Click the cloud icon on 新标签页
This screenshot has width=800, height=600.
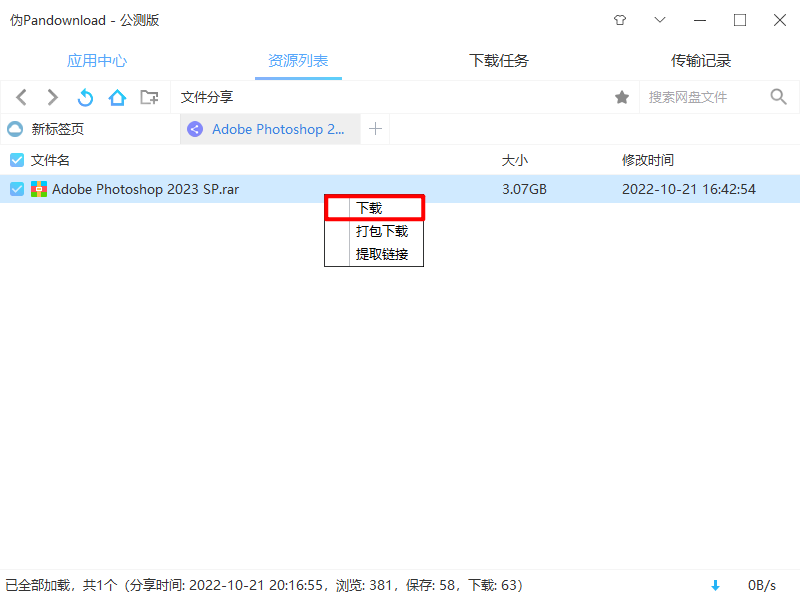(15, 129)
